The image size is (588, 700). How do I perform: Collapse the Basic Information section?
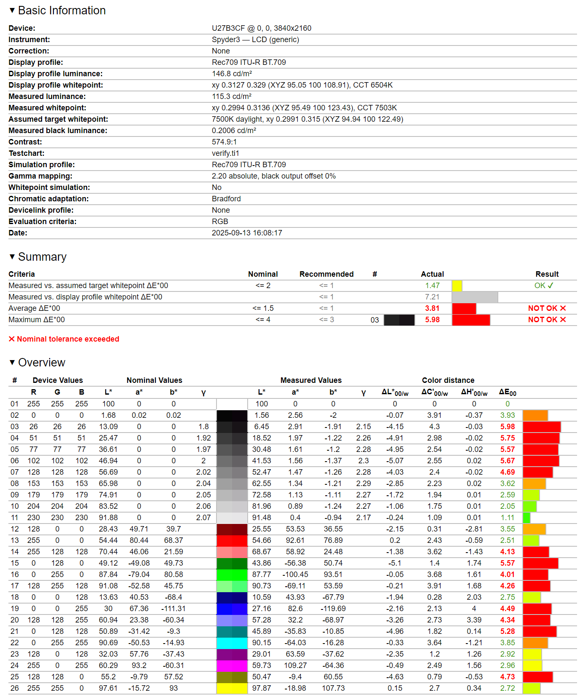(x=12, y=10)
